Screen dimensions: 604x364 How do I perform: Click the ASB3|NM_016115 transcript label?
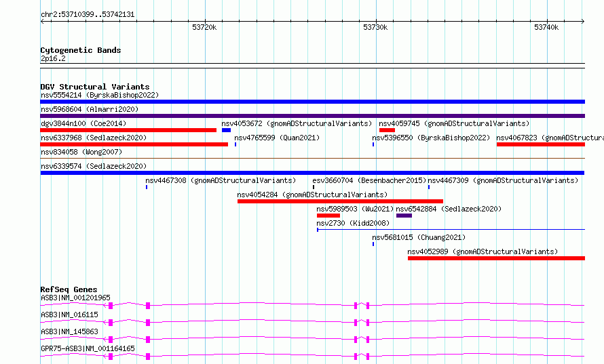69,315
